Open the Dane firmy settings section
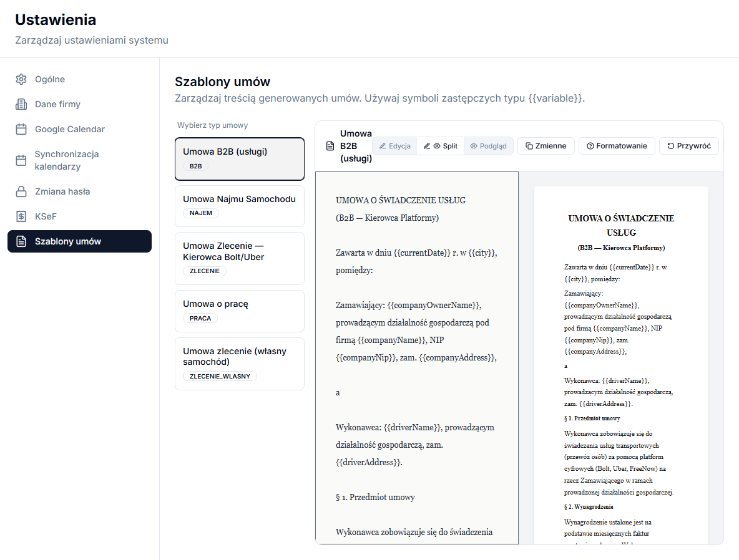Screen dimensions: 739x560 point(79,104)
